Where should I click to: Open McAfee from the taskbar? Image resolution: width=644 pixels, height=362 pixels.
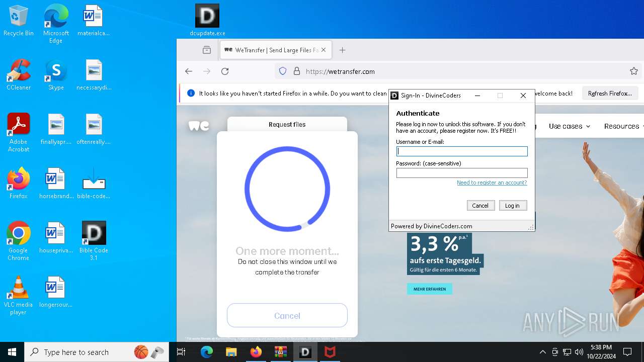[x=330, y=352]
